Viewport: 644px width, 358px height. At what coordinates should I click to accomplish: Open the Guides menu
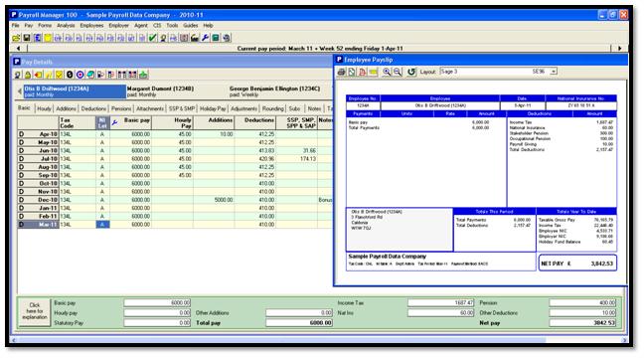click(x=190, y=26)
